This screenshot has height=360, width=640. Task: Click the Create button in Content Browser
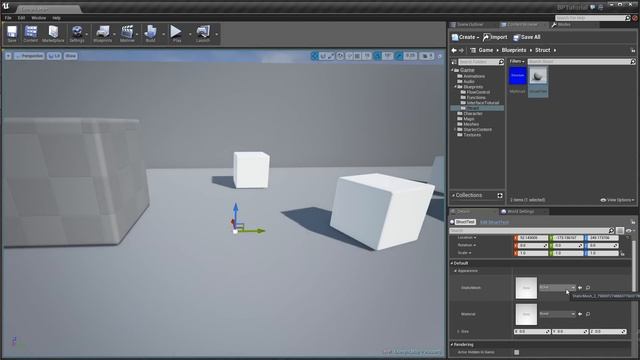coord(465,37)
